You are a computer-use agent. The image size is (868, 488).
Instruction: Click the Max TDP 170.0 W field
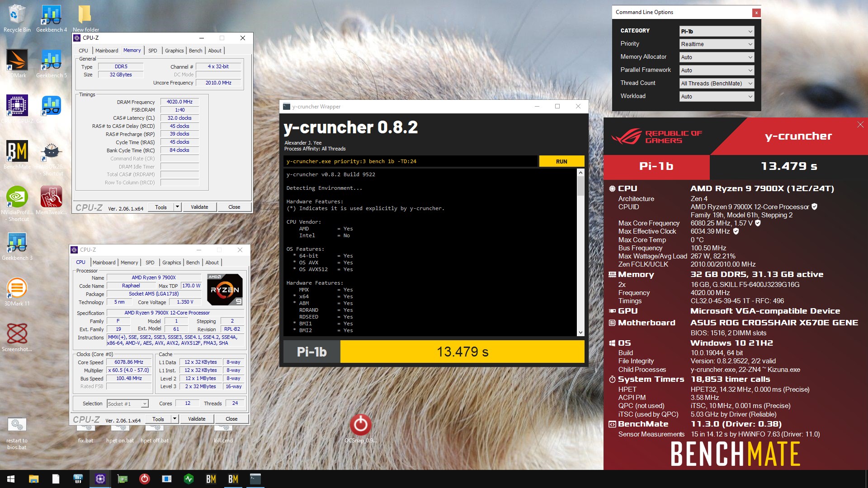coord(191,286)
